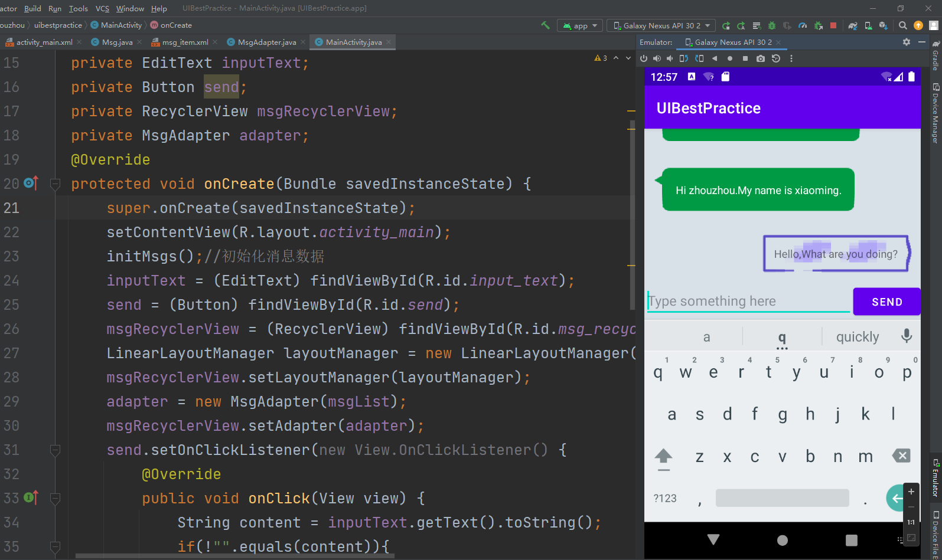Switch to msg_item.xml tab
942x560 pixels.
coord(185,42)
